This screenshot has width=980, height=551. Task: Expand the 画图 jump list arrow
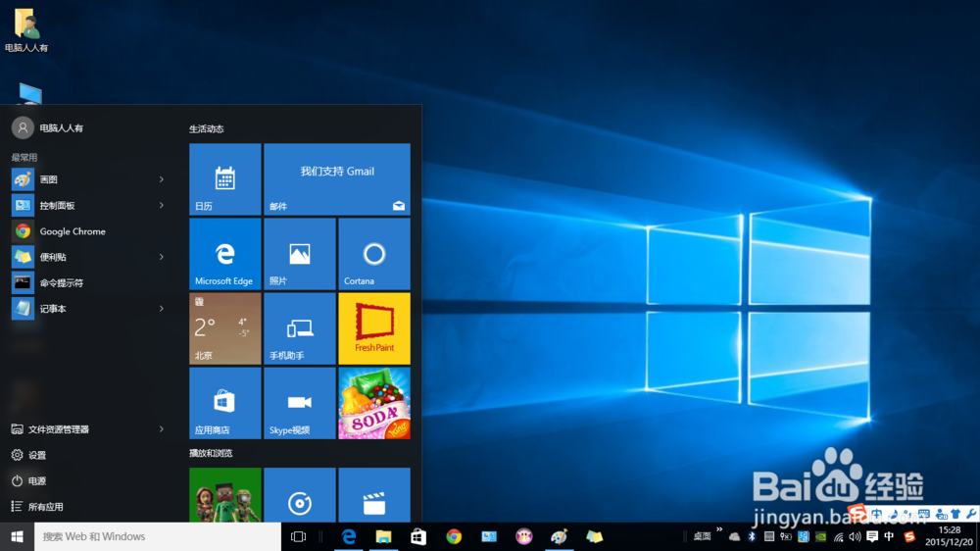point(162,179)
